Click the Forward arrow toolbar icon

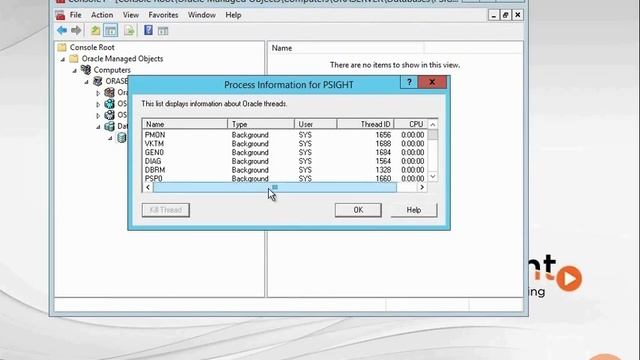click(76, 30)
